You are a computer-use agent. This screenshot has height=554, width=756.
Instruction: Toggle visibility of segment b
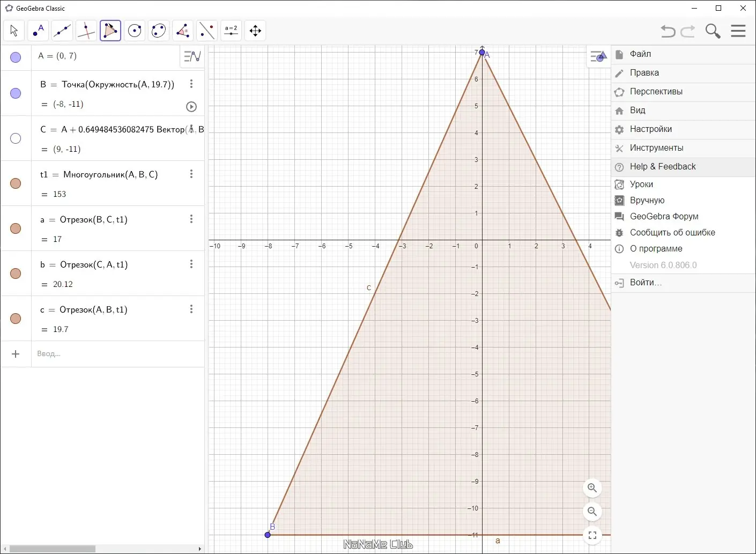(16, 274)
